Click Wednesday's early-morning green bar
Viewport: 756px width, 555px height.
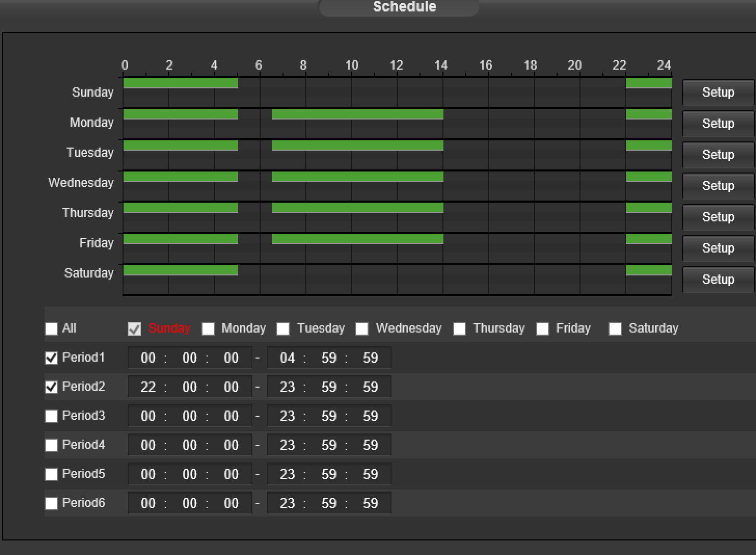point(180,177)
